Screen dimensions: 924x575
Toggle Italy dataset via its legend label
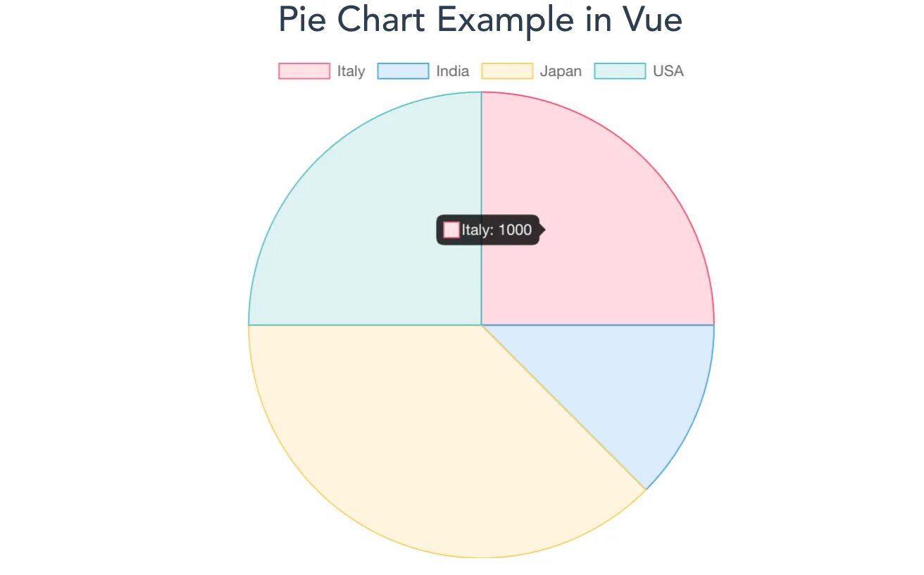(x=351, y=71)
